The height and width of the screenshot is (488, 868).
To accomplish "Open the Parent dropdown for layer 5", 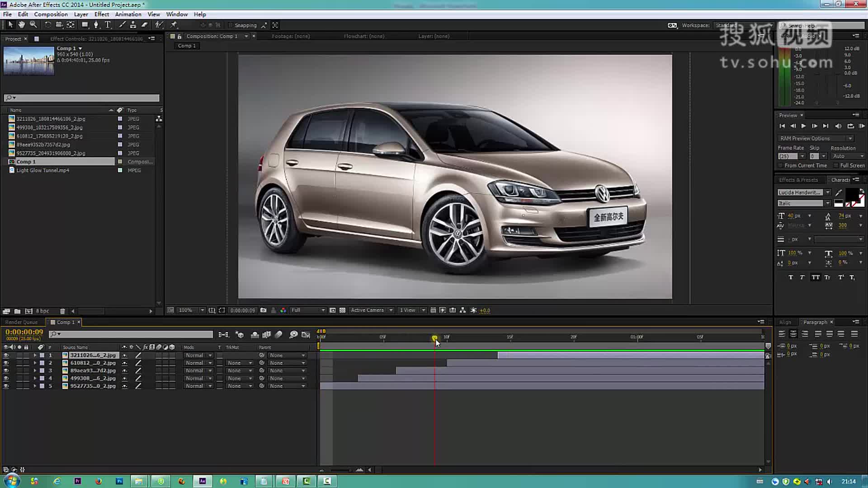I will tap(287, 386).
